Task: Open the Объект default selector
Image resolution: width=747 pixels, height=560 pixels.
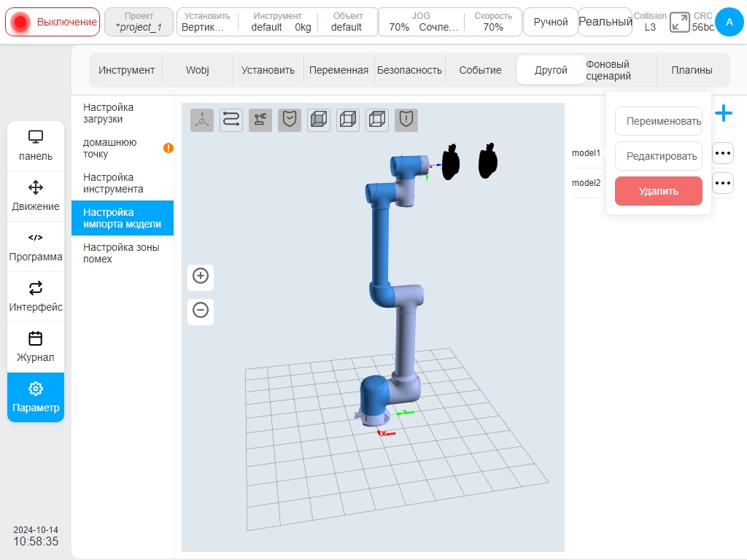Action: (347, 22)
